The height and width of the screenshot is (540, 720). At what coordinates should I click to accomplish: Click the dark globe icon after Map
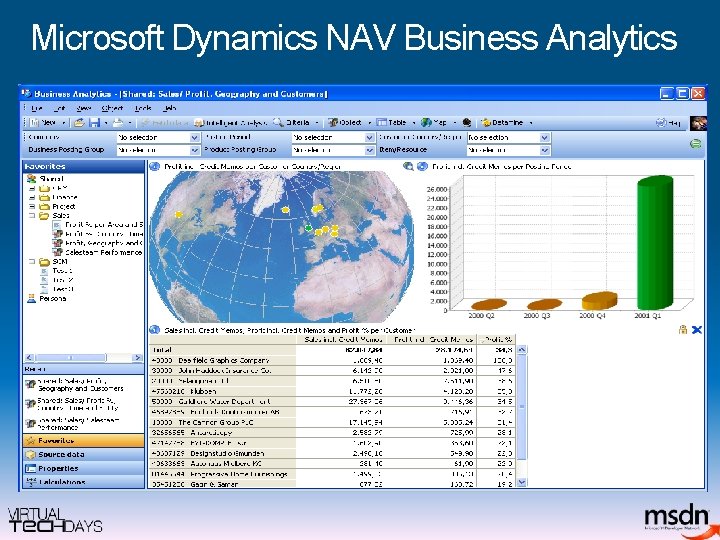click(x=467, y=123)
